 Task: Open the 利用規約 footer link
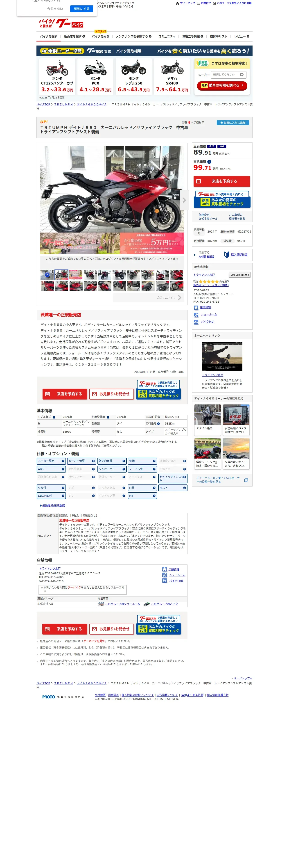point(113,695)
